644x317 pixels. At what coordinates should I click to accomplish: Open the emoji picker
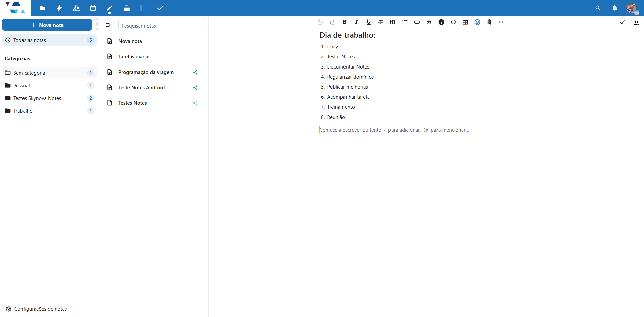pos(477,22)
